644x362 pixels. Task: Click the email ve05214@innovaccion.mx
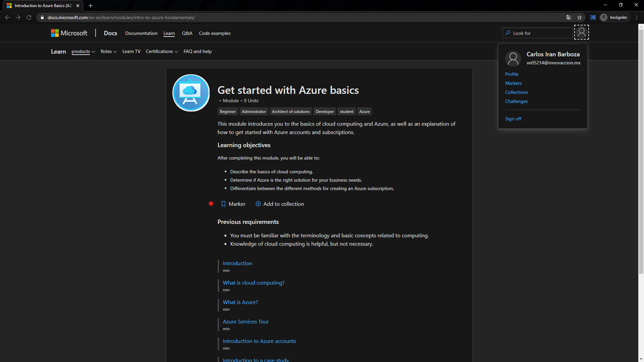[x=553, y=63]
